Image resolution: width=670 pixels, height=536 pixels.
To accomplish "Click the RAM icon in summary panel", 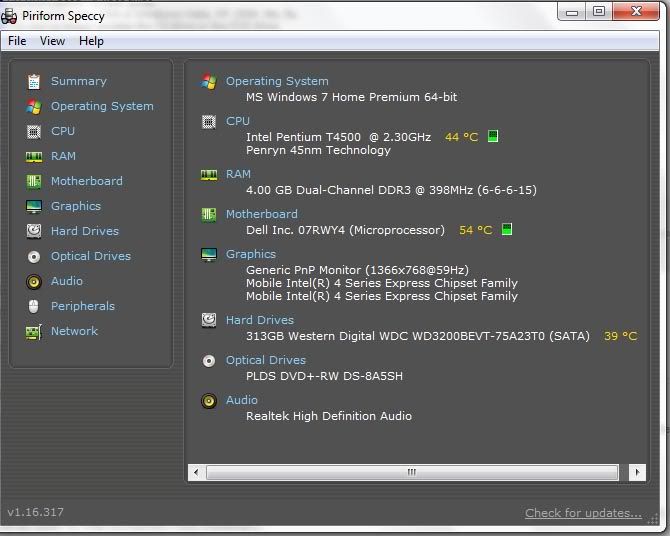I will tap(209, 174).
